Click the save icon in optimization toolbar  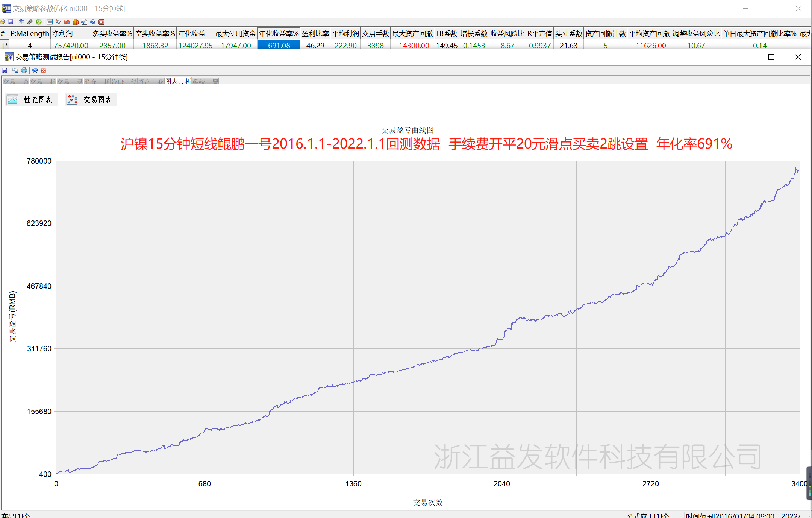[11, 22]
